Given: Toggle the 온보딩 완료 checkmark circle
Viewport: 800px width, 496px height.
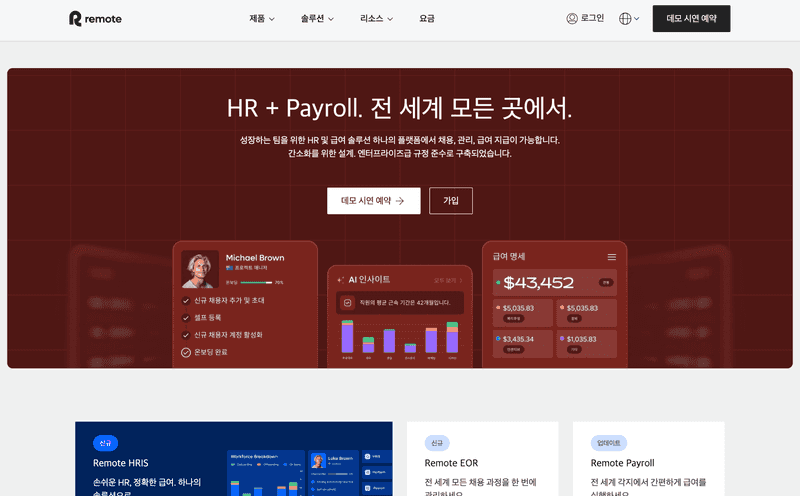Looking at the screenshot, I should click(186, 352).
